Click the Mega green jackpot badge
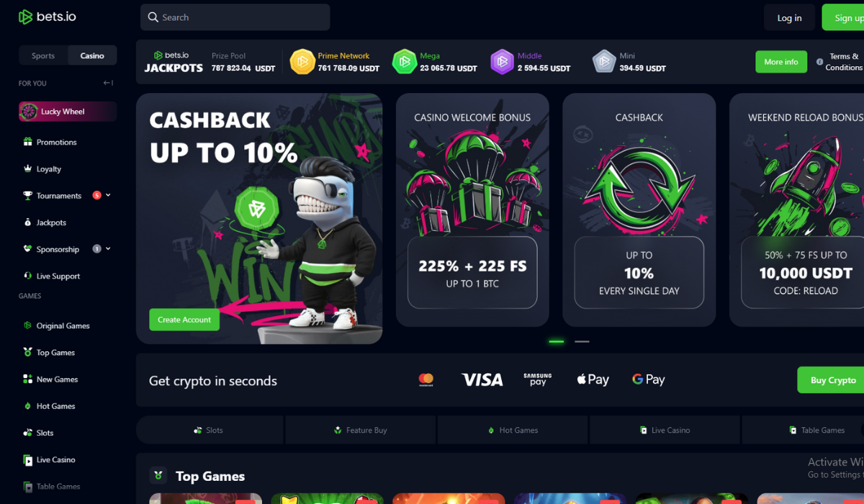Screen dimensions: 864x504 [404, 62]
